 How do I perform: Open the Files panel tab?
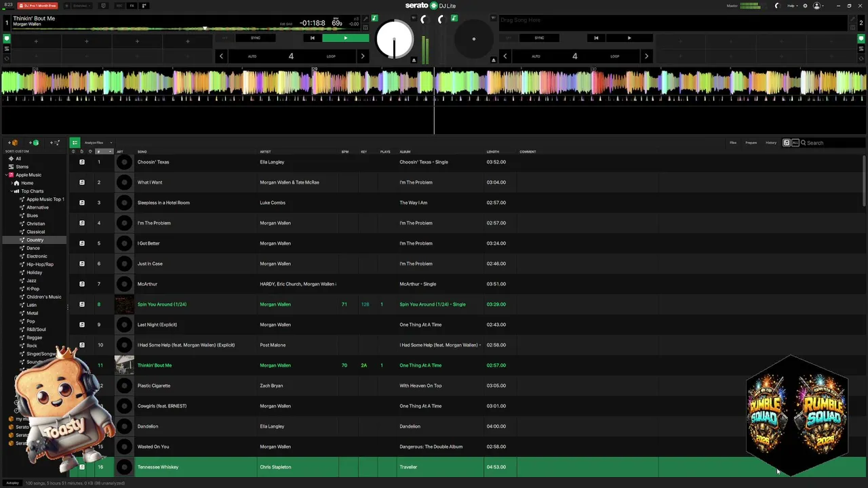733,143
